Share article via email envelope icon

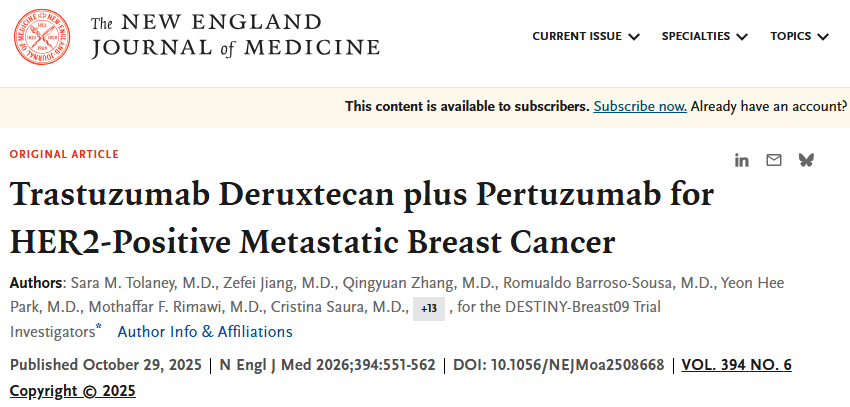pyautogui.click(x=773, y=160)
